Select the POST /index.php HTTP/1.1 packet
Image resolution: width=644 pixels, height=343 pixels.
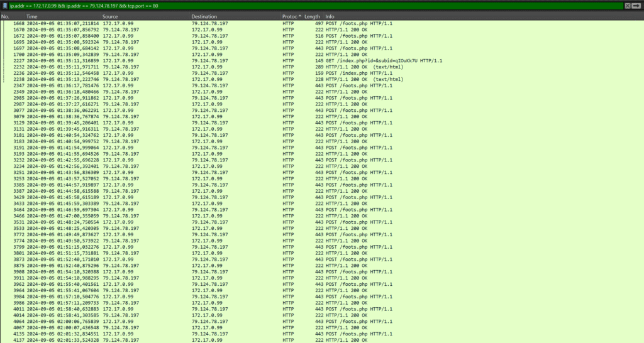click(x=322, y=73)
